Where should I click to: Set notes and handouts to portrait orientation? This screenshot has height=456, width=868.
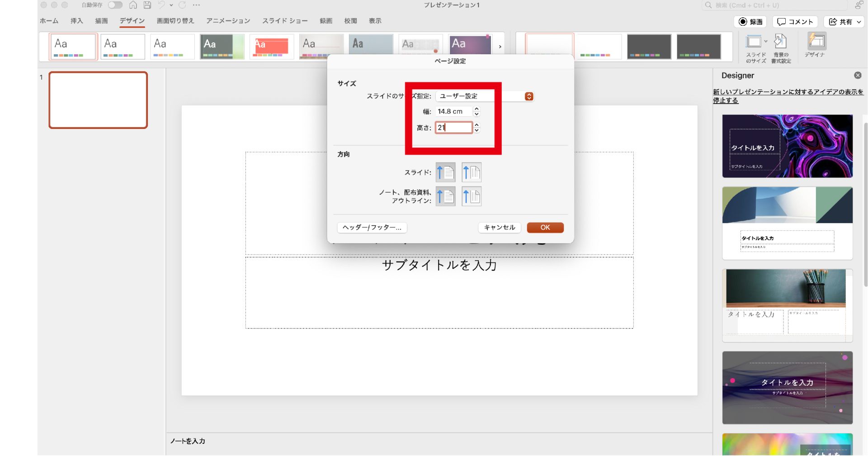[445, 196]
